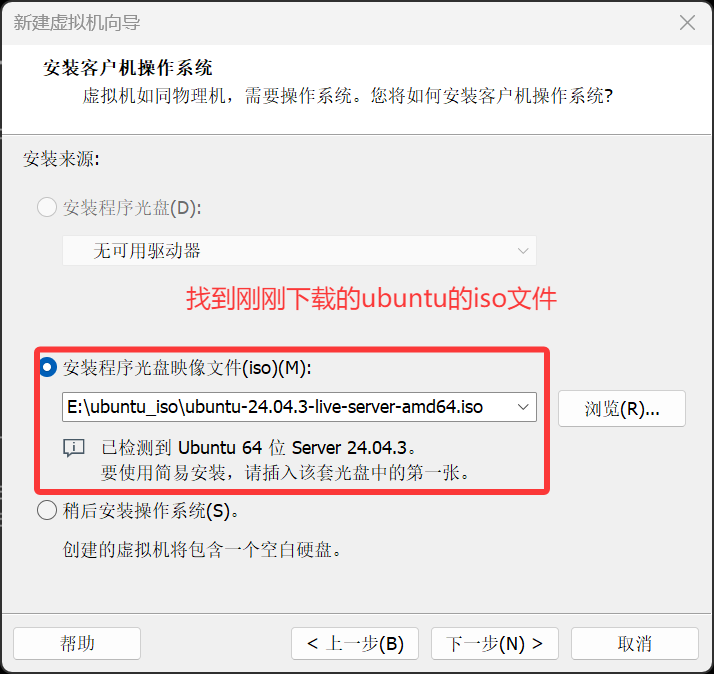Select installer disc image file (iso) option
Image resolution: width=714 pixels, height=674 pixels.
(x=47, y=368)
